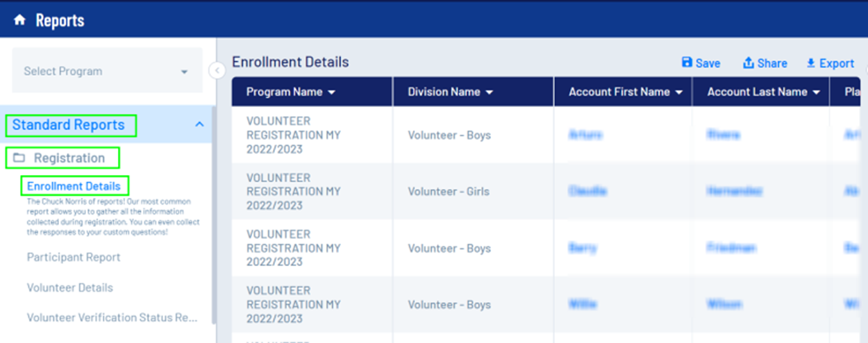The width and height of the screenshot is (868, 343).
Task: Collapse the Standard Reports section chevron
Action: [199, 125]
